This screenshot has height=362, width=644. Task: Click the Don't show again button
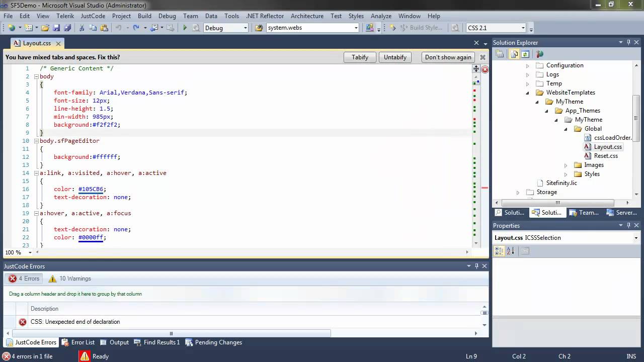(x=448, y=57)
